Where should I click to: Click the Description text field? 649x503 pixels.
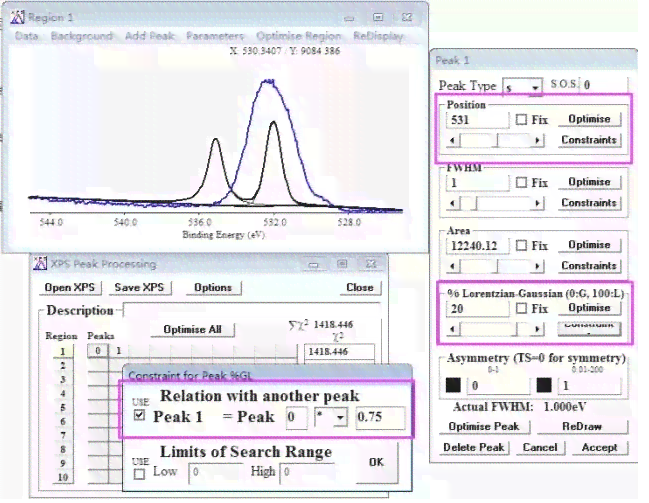pos(252,310)
